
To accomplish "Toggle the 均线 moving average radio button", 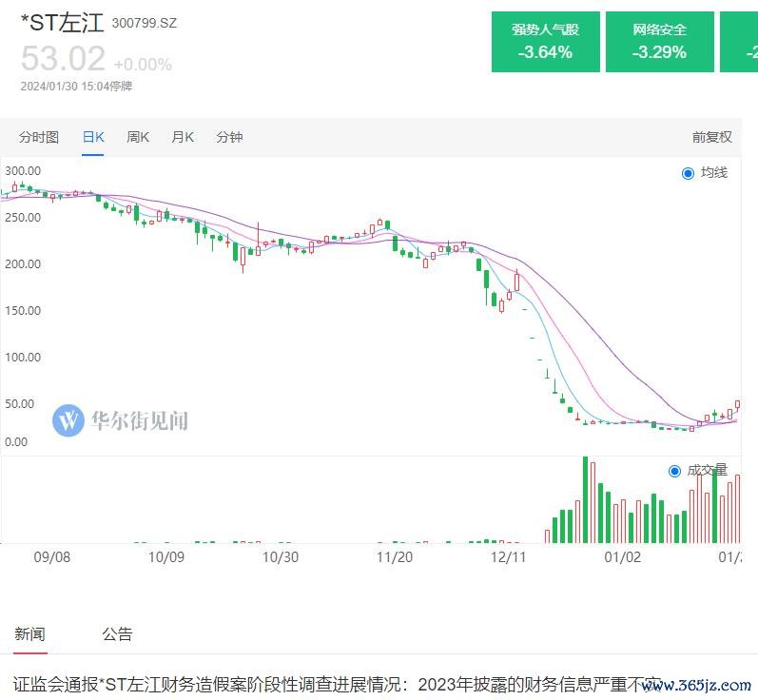I will [688, 173].
